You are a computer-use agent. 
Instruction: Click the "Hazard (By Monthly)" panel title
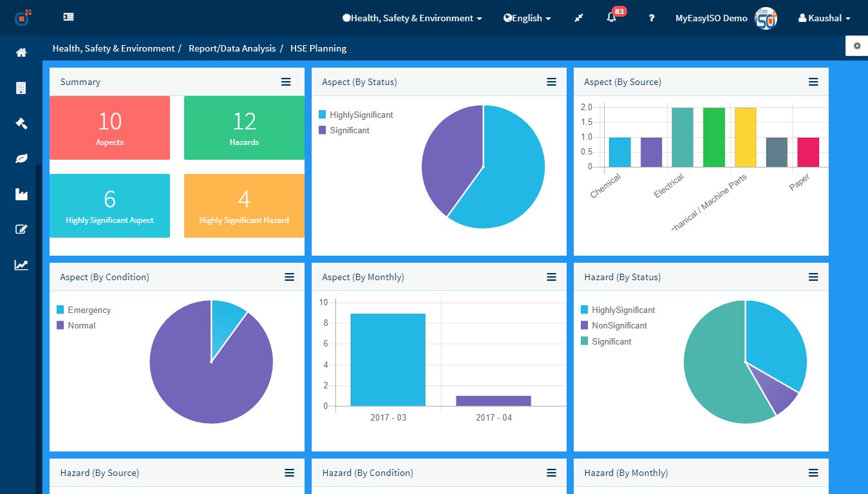coord(626,473)
